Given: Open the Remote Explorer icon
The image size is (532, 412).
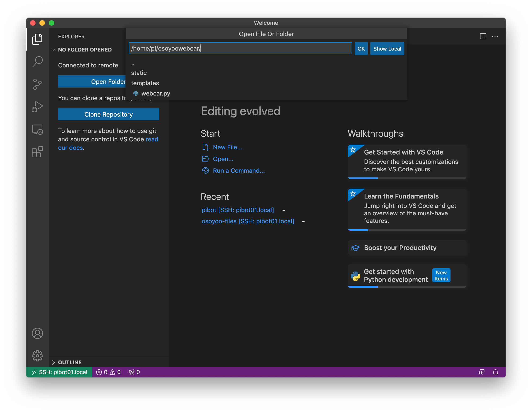Looking at the screenshot, I should tap(37, 129).
